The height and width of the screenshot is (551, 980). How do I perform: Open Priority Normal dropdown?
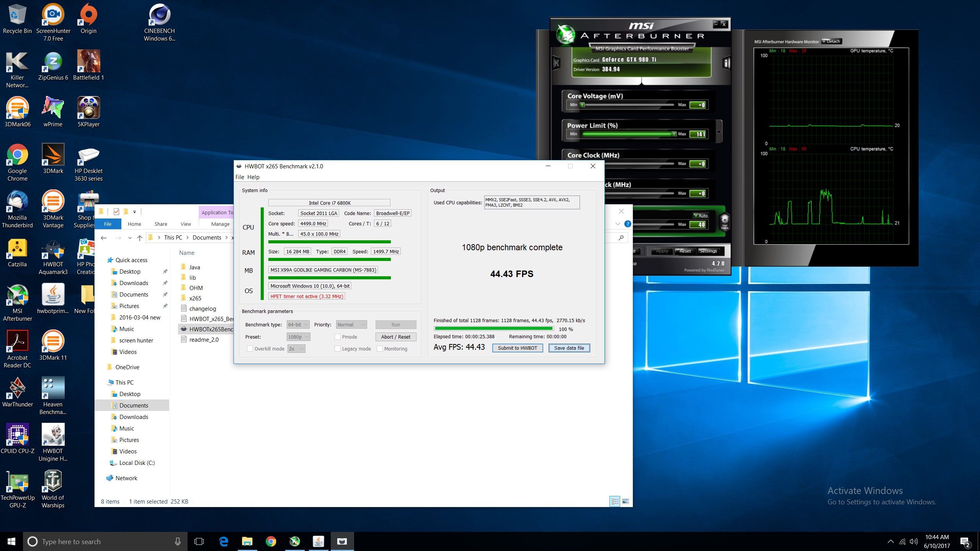click(351, 324)
